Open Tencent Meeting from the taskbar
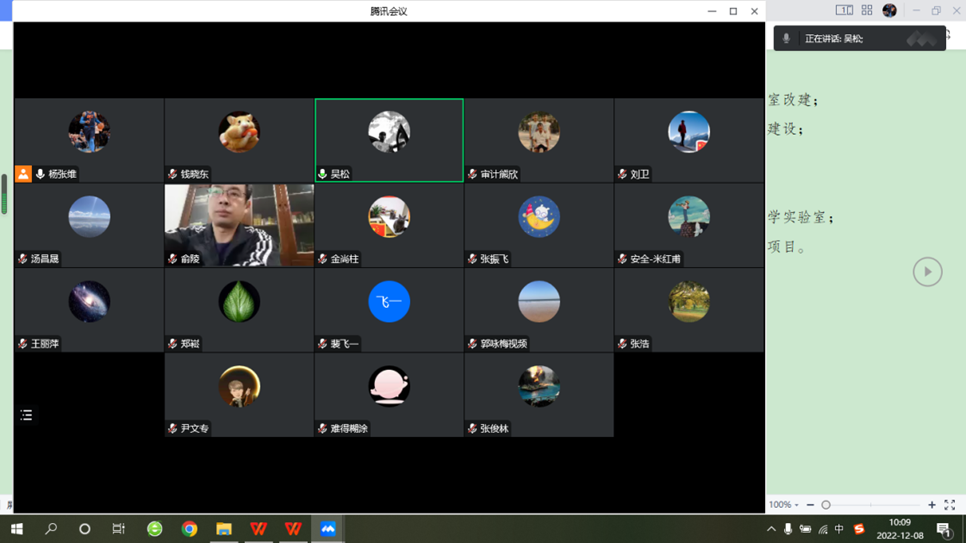Viewport: 966px width, 543px height. coord(327,528)
